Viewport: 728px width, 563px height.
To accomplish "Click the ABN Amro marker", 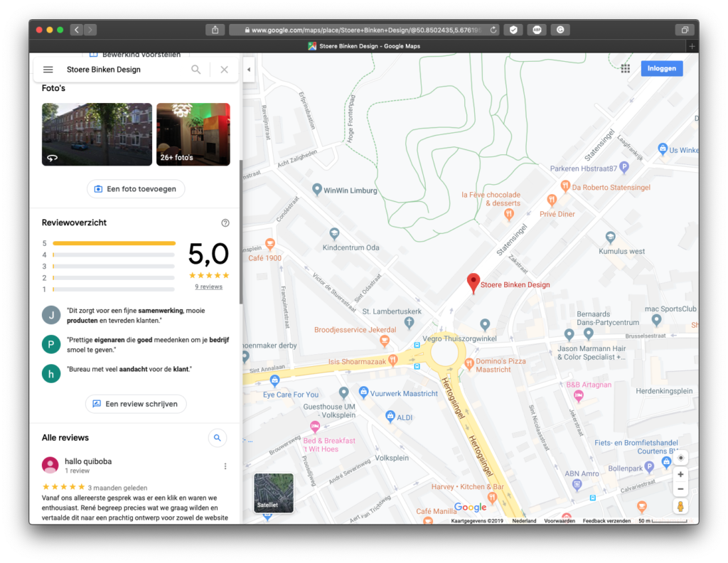I will [x=577, y=485].
